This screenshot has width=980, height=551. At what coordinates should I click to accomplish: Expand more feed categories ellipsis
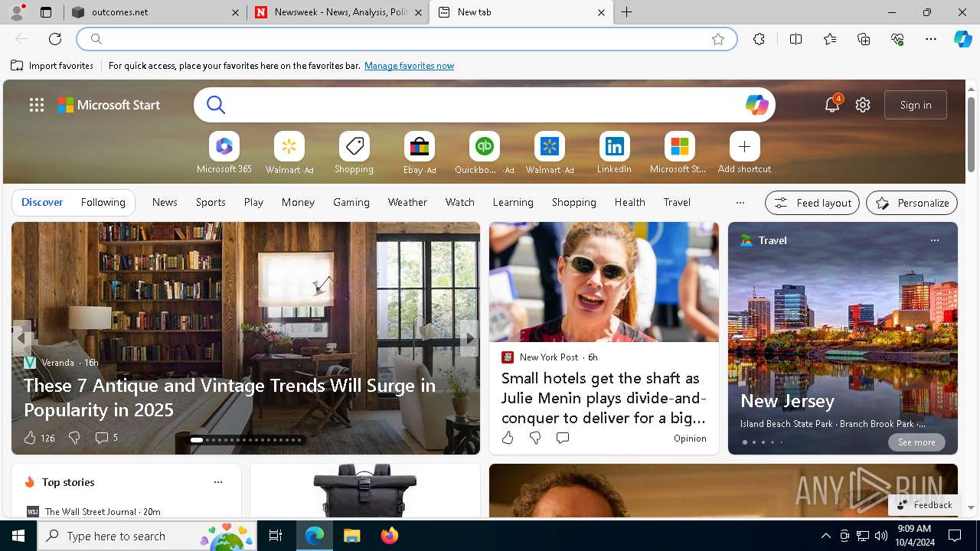pyautogui.click(x=740, y=203)
